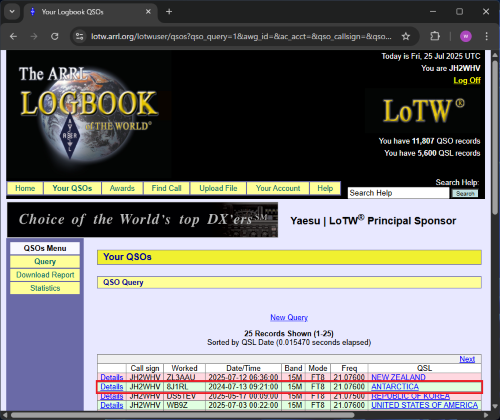Open the tab search dropdown arrow
The width and height of the screenshot is (500, 420).
coord(12,12)
